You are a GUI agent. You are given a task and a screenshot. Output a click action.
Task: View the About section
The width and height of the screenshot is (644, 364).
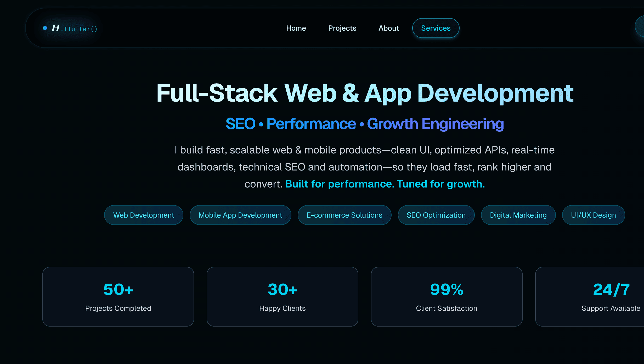point(389,28)
